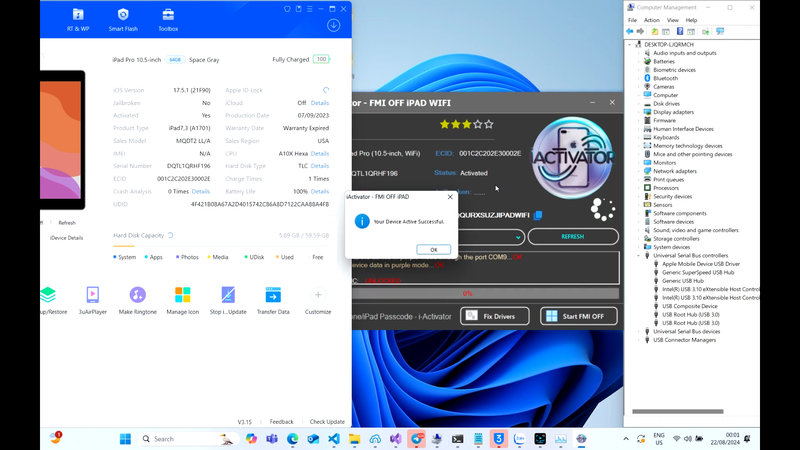Click the Forward arrow in Computer Management toolbar
Screen dimensions: 800x450
640,32
